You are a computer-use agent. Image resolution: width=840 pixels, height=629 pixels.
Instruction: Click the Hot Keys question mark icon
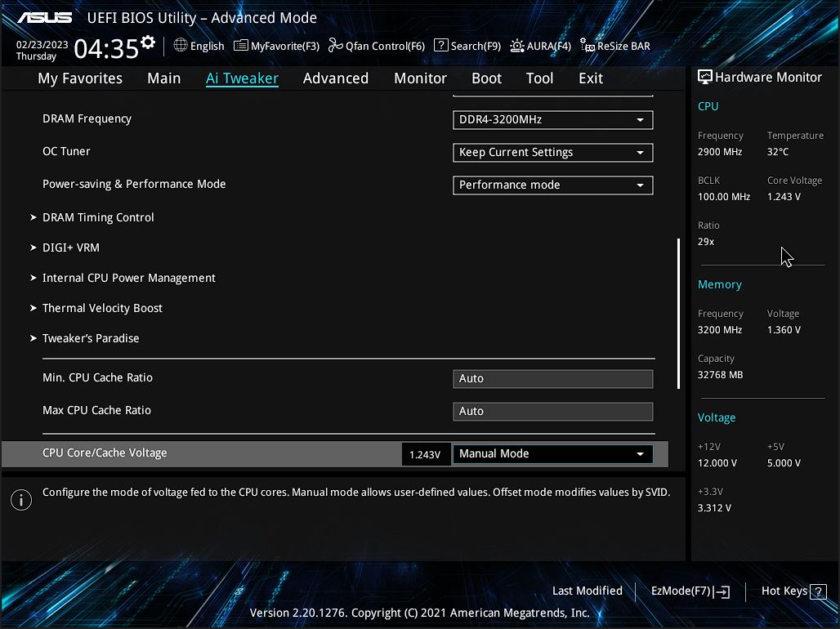pyautogui.click(x=818, y=591)
